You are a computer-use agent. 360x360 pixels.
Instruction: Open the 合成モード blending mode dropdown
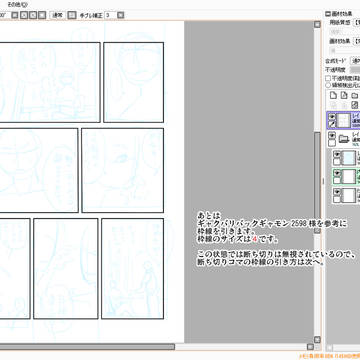tap(356, 61)
